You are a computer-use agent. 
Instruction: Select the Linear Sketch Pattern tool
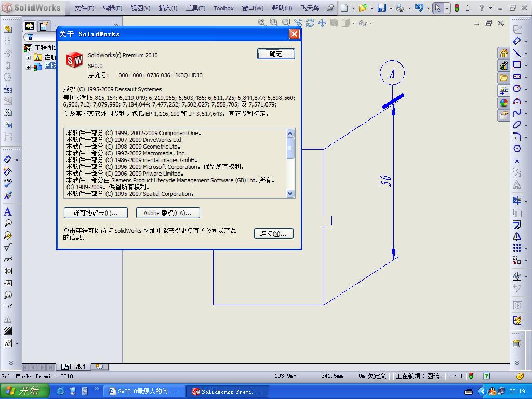tap(517, 248)
